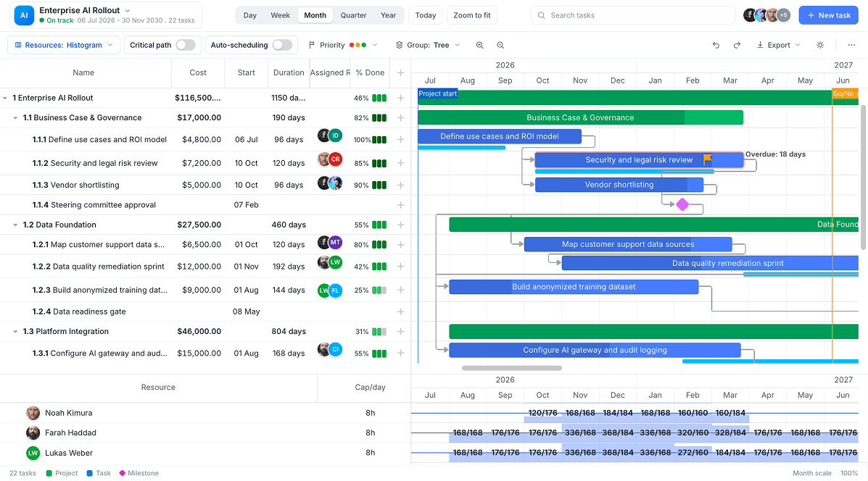Toggle Critical path switch
Screen dimensions: 868x481
tap(186, 46)
